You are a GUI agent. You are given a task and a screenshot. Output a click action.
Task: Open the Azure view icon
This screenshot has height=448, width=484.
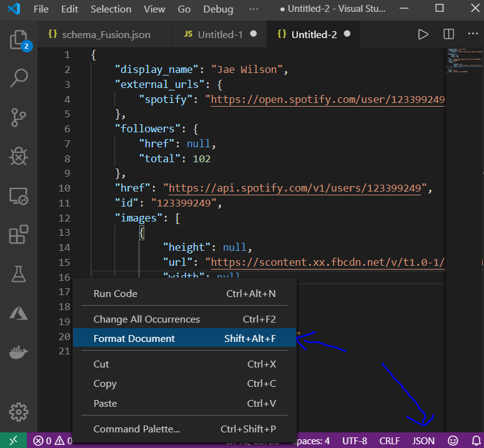pyautogui.click(x=19, y=313)
